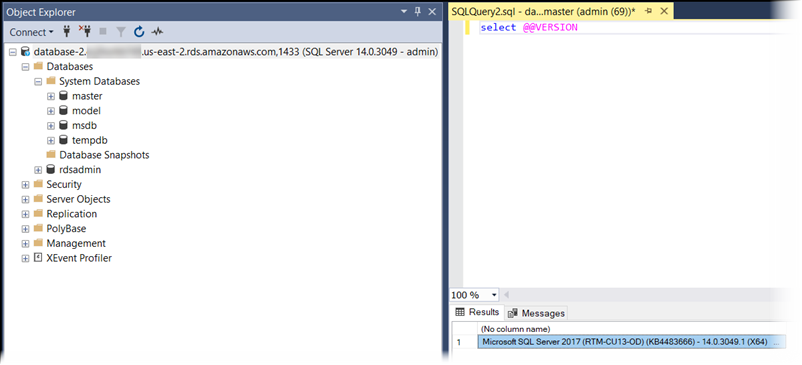Select the msdb tree item label
802x365 pixels.
click(x=84, y=126)
